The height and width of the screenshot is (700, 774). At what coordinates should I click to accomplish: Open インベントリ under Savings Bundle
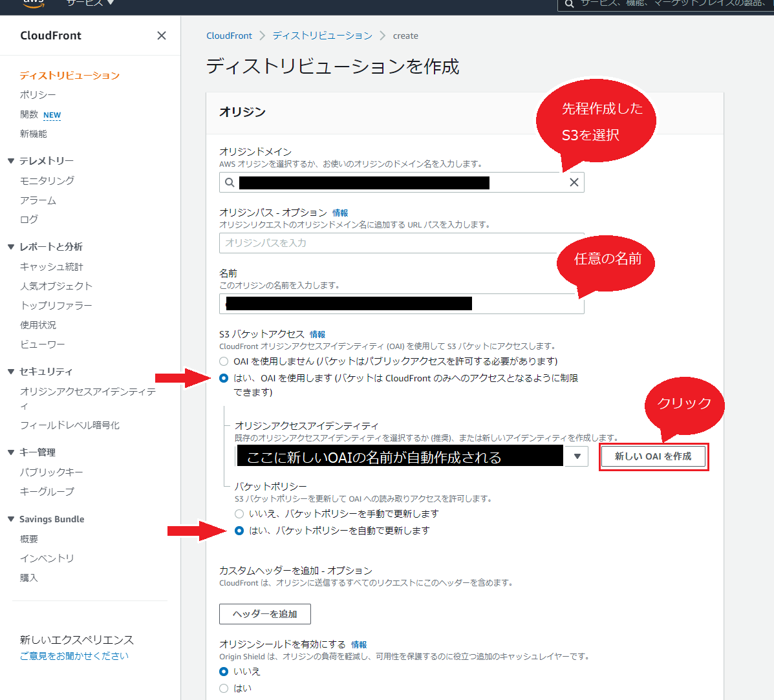pyautogui.click(x=47, y=558)
